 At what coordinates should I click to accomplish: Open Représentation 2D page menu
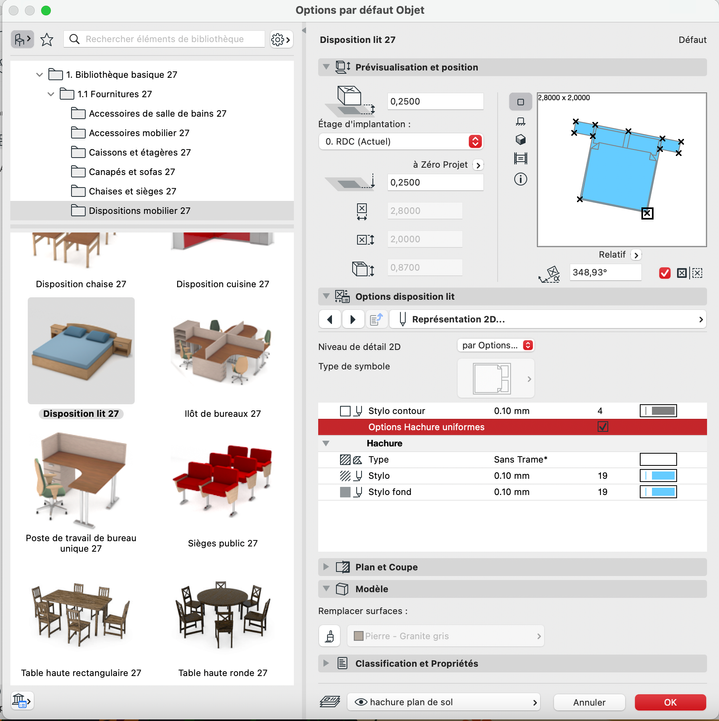(548, 319)
